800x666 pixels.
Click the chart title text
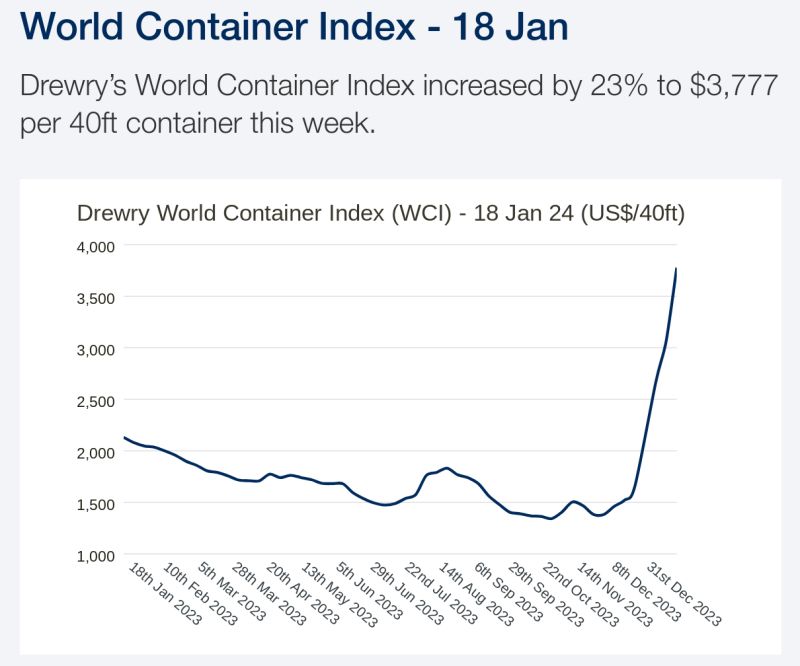(x=381, y=213)
